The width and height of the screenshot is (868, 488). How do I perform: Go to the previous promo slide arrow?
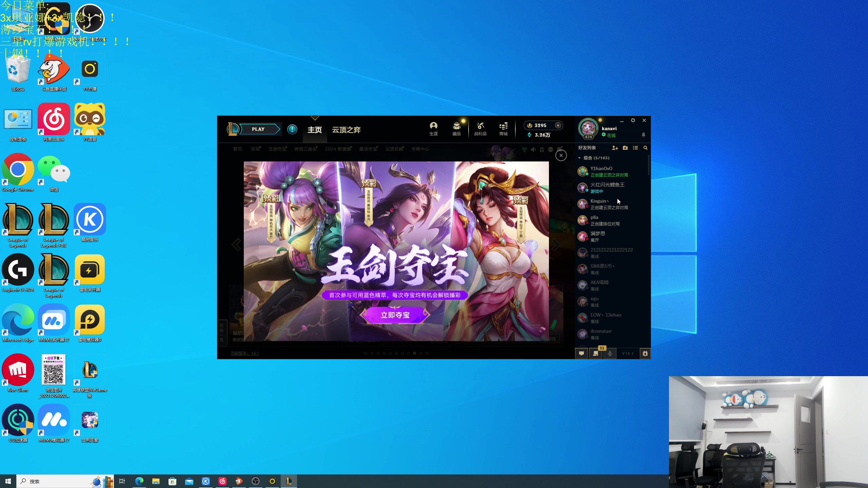coord(236,244)
